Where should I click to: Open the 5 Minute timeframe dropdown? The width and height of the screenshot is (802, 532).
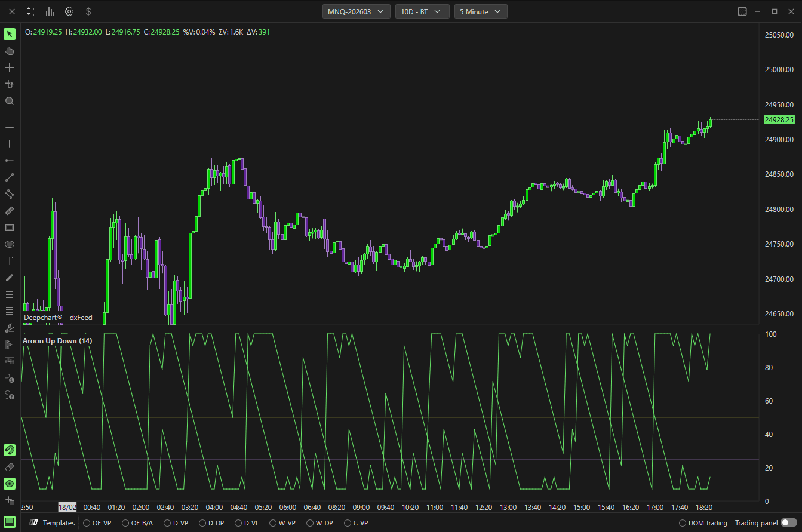pyautogui.click(x=481, y=11)
